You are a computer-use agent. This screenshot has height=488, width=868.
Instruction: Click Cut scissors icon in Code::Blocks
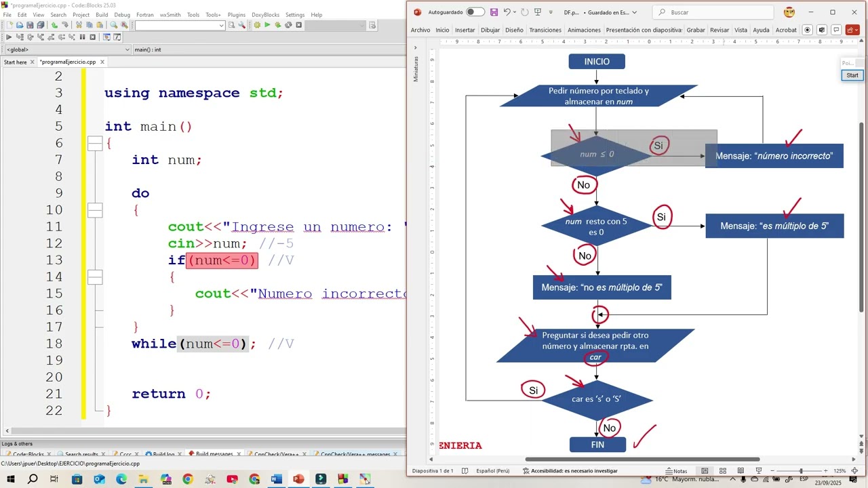(x=79, y=25)
